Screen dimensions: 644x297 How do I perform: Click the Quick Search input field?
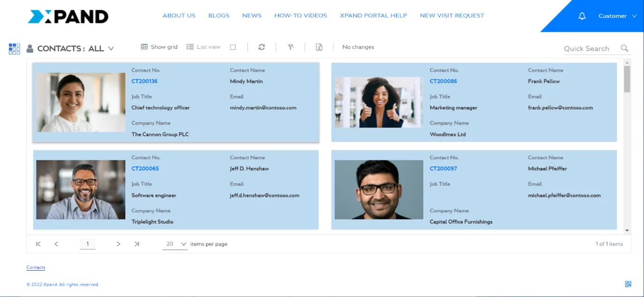click(x=590, y=49)
